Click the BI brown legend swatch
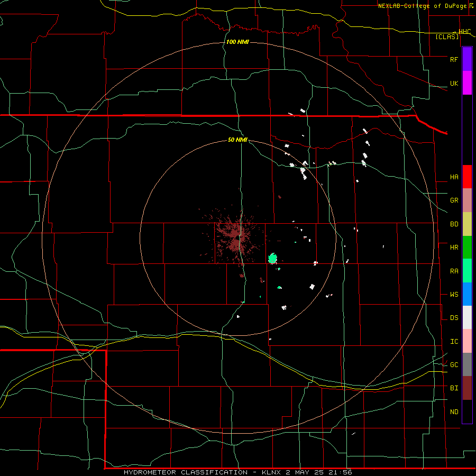The height and width of the screenshot is (476, 476). 467,388
